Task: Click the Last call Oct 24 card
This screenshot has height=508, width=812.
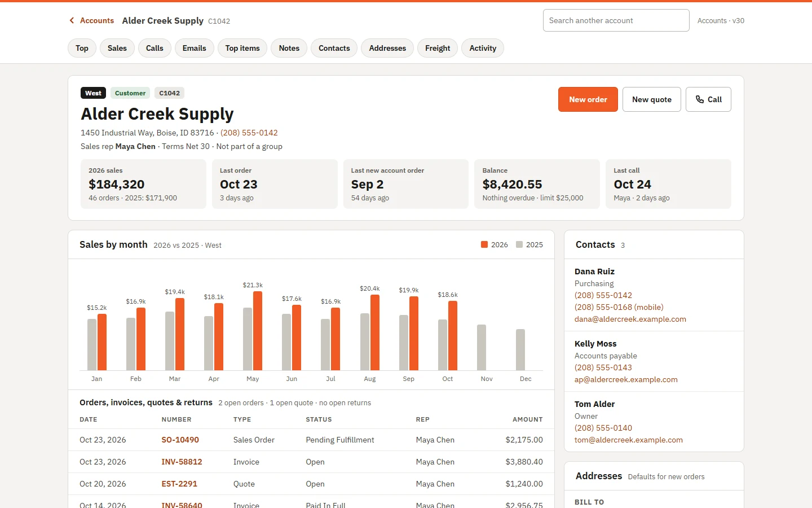Action: 668,184
